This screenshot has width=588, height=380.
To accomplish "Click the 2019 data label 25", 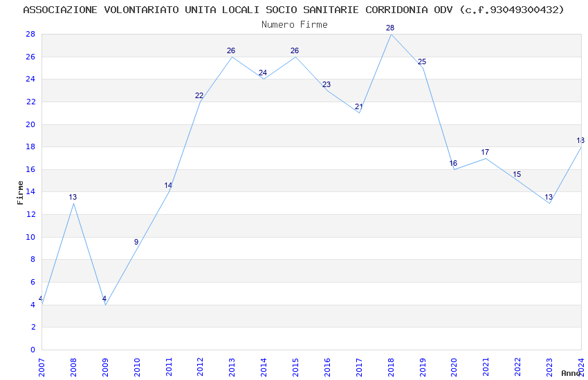I will click(x=422, y=62).
